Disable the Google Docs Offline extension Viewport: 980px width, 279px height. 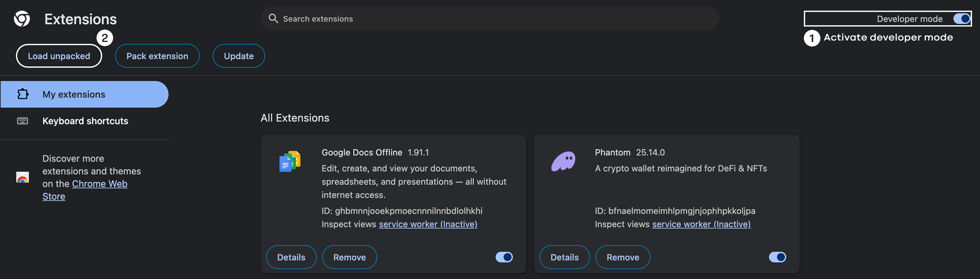504,257
